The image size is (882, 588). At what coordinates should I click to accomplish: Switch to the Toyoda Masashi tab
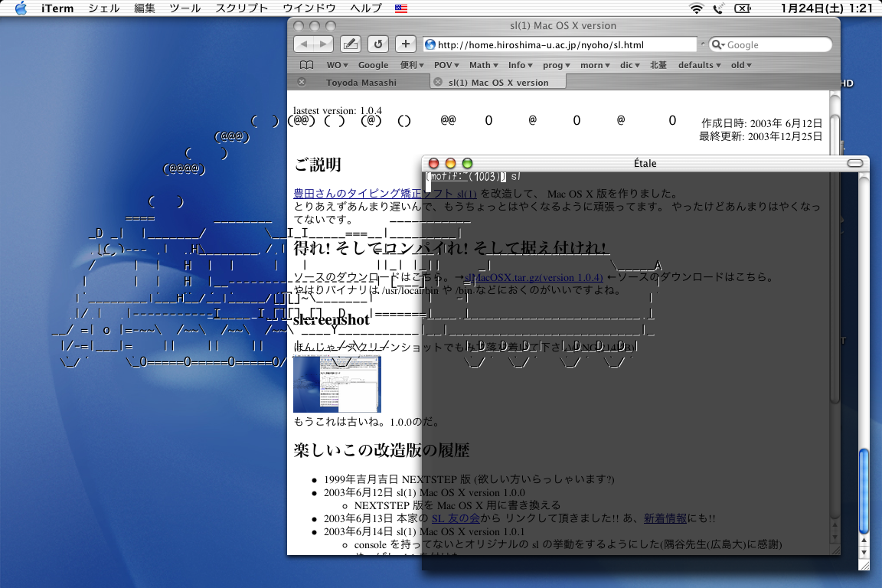(x=361, y=82)
